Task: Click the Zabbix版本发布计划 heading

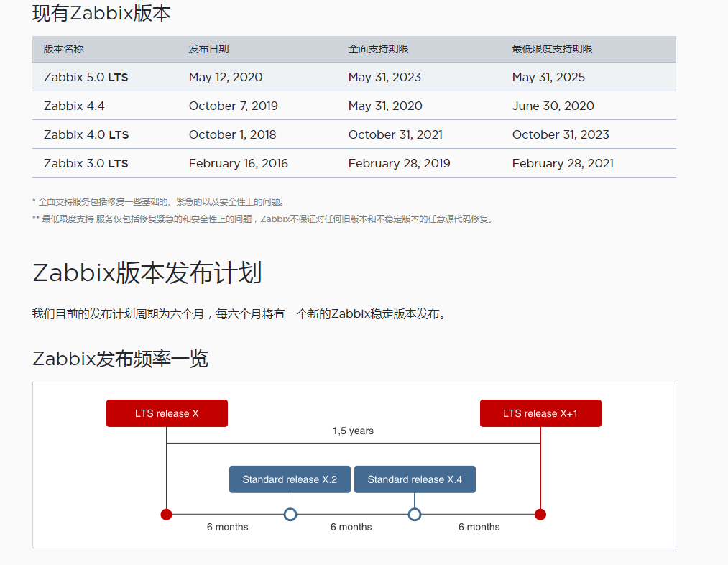Action: tap(147, 272)
